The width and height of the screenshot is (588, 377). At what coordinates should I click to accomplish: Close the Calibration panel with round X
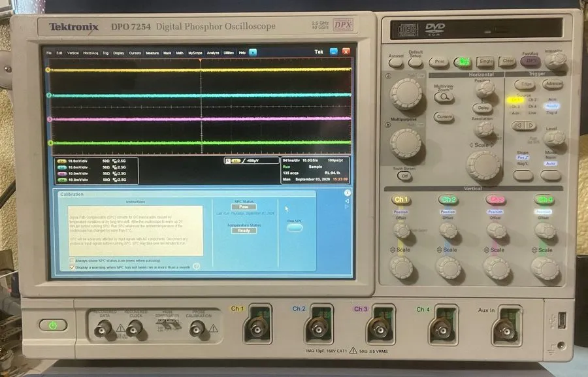tap(348, 193)
